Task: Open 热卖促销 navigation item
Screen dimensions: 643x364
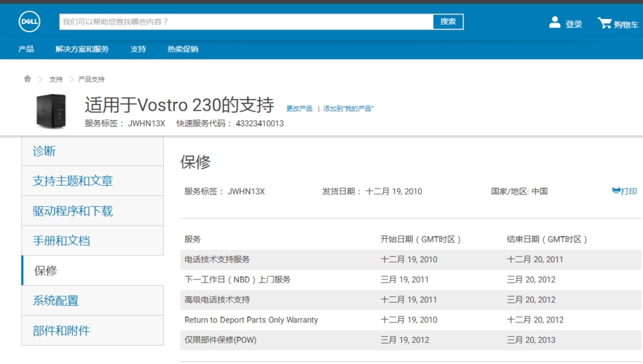Action: click(x=183, y=50)
